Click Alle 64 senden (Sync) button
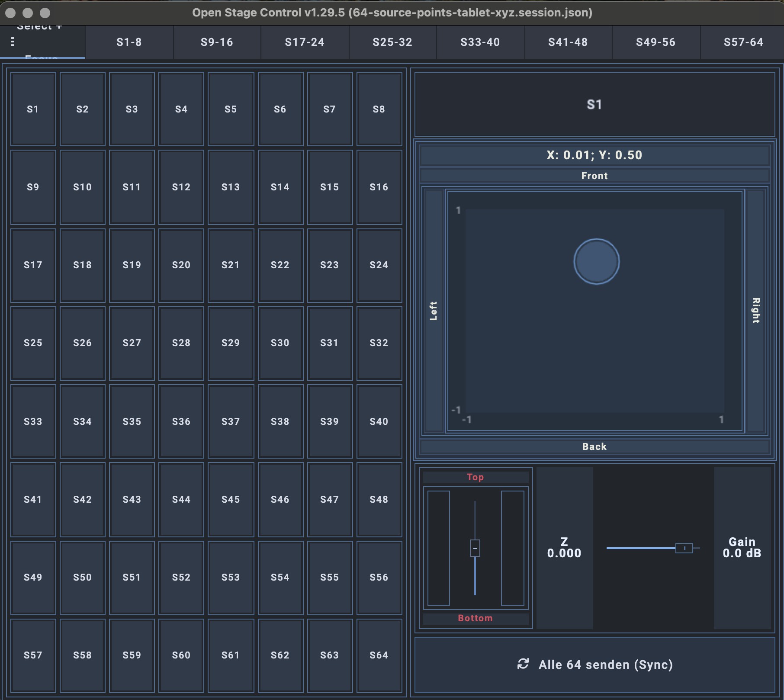 tap(594, 665)
